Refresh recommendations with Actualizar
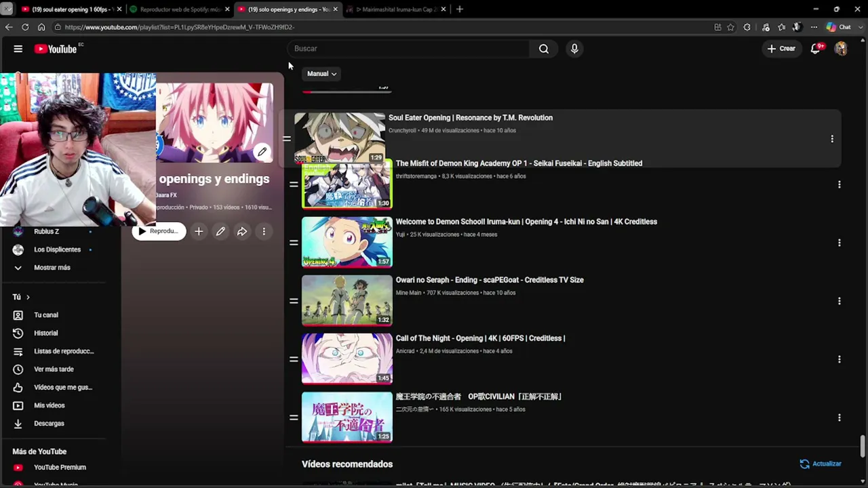This screenshot has height=488, width=868. [x=821, y=464]
